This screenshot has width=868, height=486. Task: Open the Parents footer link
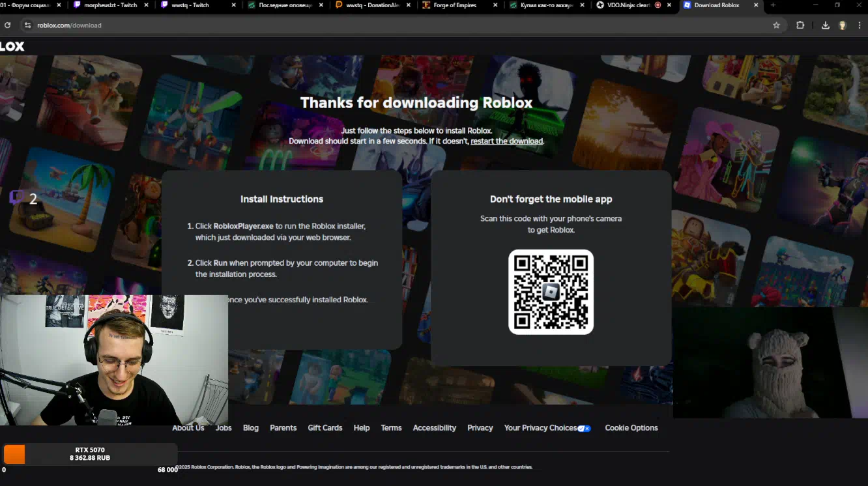pos(283,428)
